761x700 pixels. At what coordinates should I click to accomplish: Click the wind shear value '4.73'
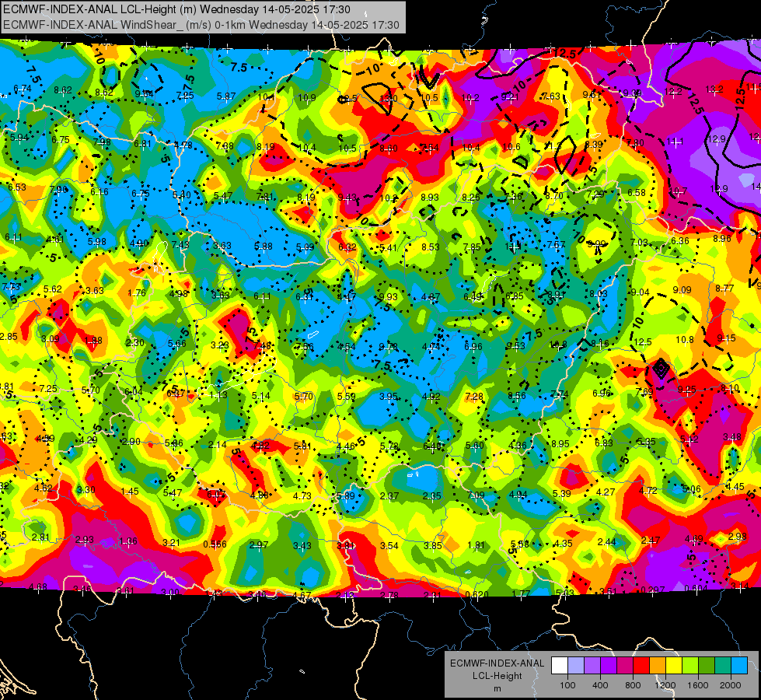(302, 495)
